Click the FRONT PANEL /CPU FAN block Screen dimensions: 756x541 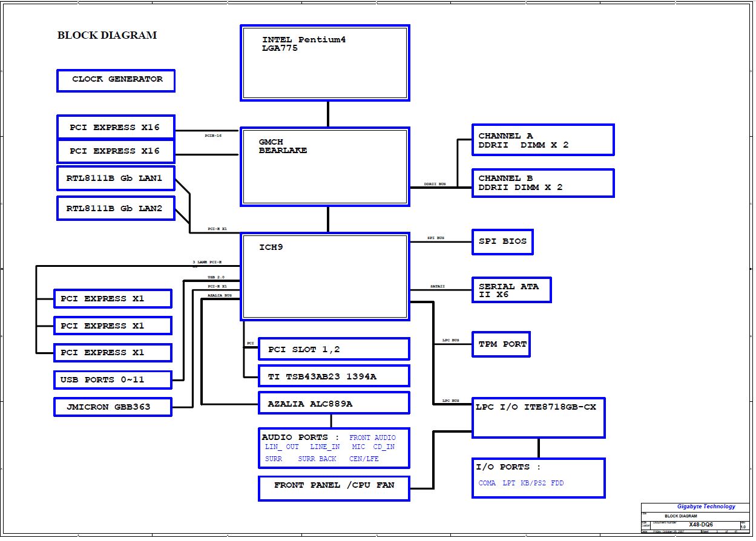pos(334,488)
